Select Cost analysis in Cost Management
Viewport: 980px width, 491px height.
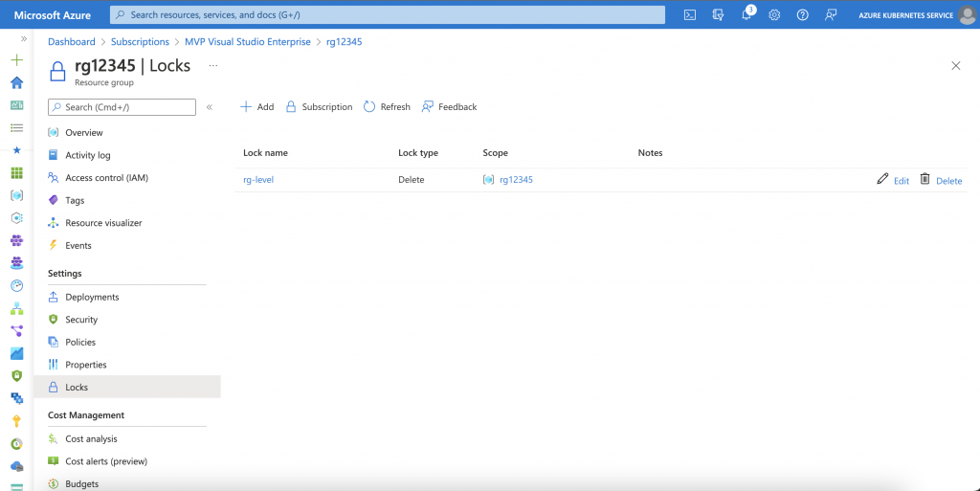pyautogui.click(x=91, y=438)
